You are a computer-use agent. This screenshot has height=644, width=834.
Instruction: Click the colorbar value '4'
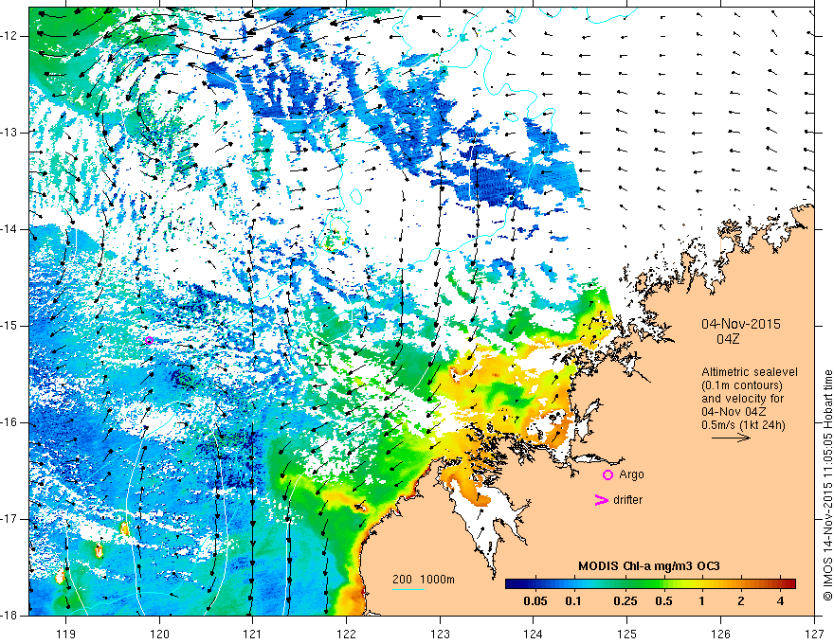(780, 601)
